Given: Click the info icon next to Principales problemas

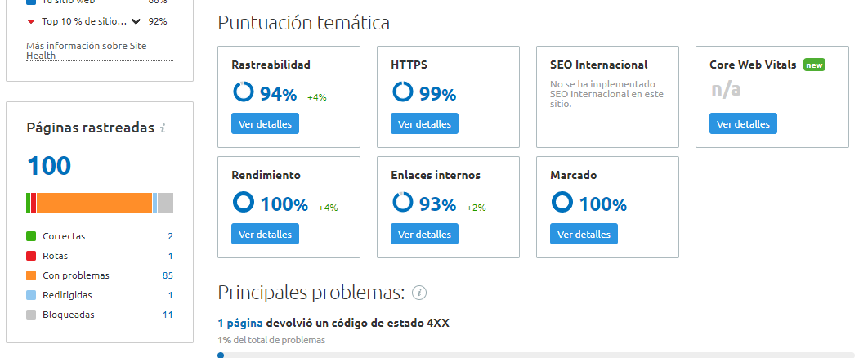Looking at the screenshot, I should 419,293.
